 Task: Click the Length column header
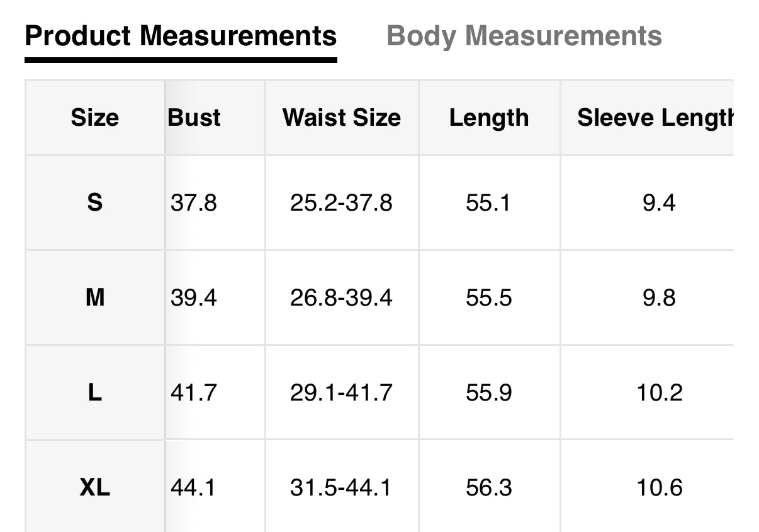(x=489, y=118)
